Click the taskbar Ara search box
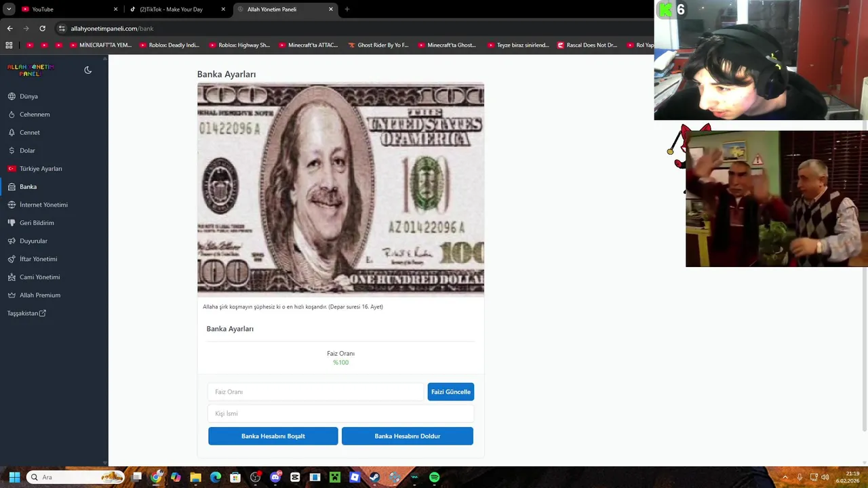 (75, 477)
